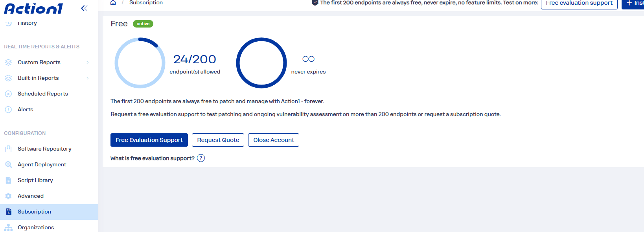The width and height of the screenshot is (644, 232).
Task: Go to Scheduled Reports
Action: (49, 94)
